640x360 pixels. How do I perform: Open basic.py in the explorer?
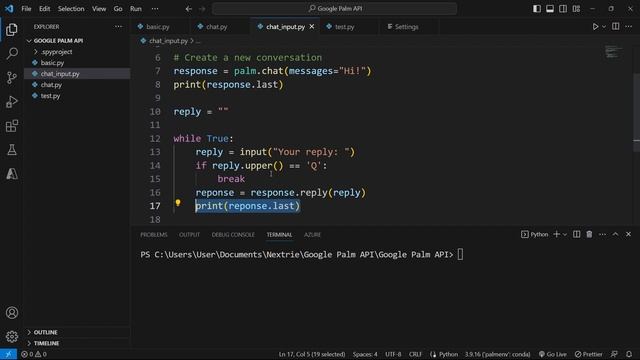(52, 63)
